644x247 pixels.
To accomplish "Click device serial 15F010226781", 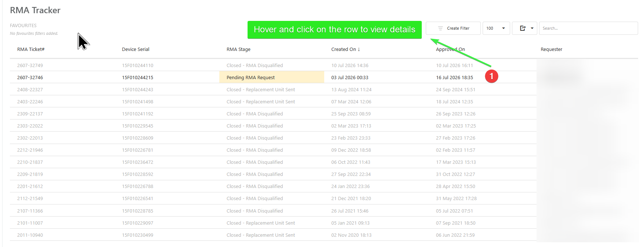I will (138, 150).
